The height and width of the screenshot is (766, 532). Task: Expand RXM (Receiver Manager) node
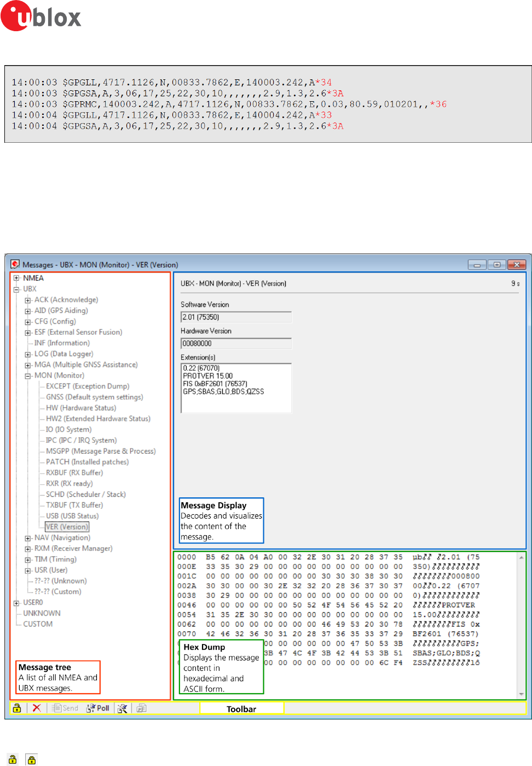(x=28, y=549)
